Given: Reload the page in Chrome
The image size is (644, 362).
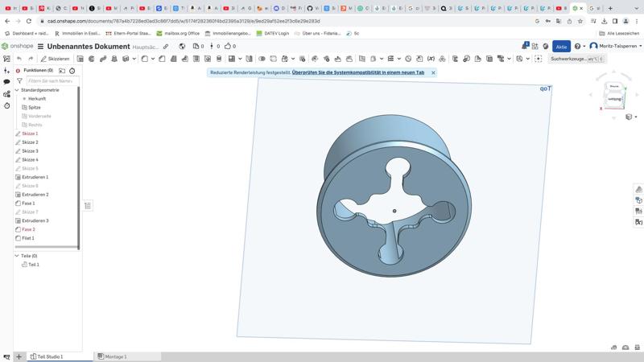Looking at the screenshot, I should (29, 21).
